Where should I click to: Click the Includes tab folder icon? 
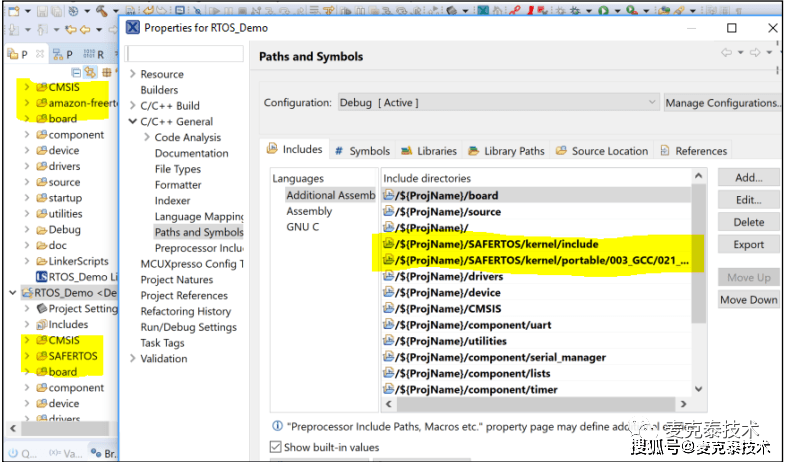pos(273,150)
